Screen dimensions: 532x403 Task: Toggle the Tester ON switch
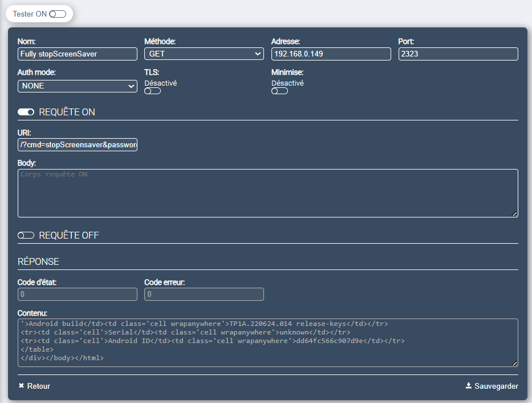tap(58, 14)
